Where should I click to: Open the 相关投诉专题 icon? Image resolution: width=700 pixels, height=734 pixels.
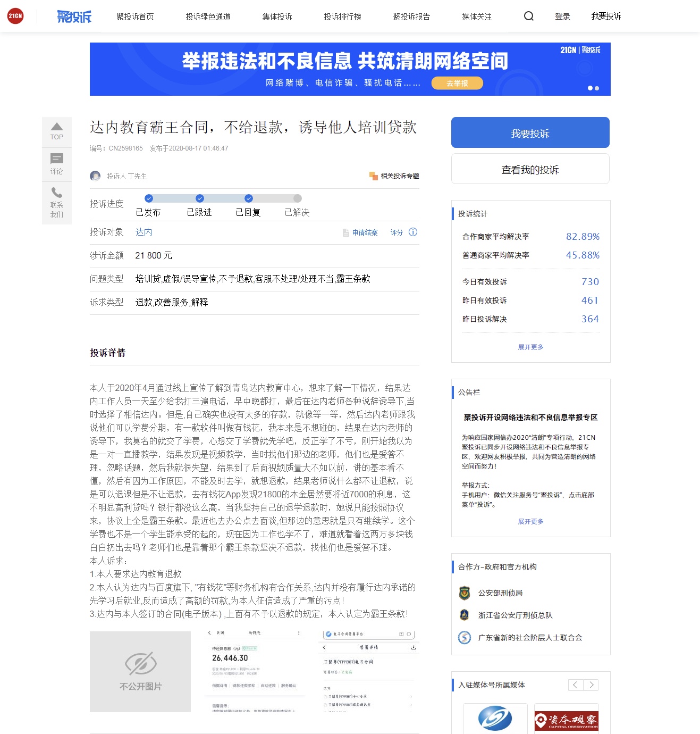[x=374, y=176]
